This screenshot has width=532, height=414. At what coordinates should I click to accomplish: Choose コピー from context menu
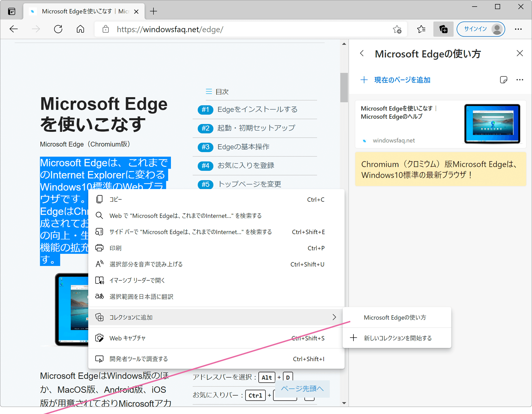(x=216, y=199)
